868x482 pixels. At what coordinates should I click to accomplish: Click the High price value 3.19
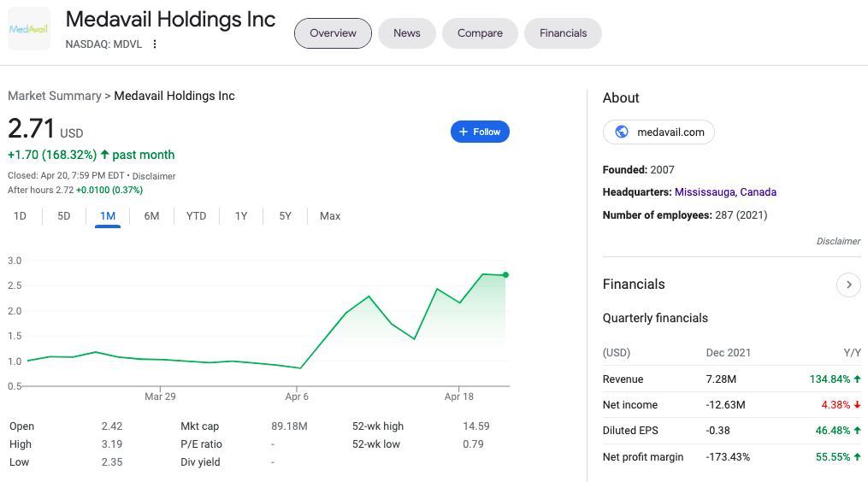click(112, 444)
